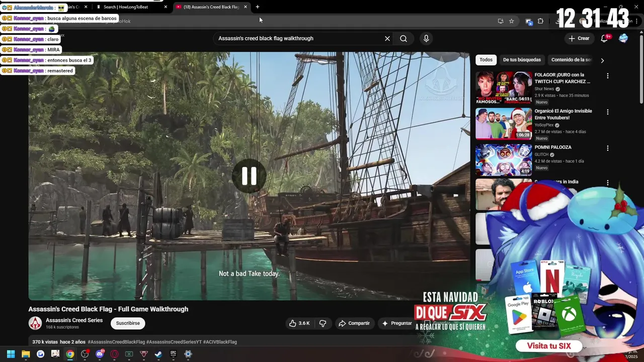The height and width of the screenshot is (362, 644).
Task: Close the Assassin's Creed Black Flag tab
Action: [x=246, y=7]
